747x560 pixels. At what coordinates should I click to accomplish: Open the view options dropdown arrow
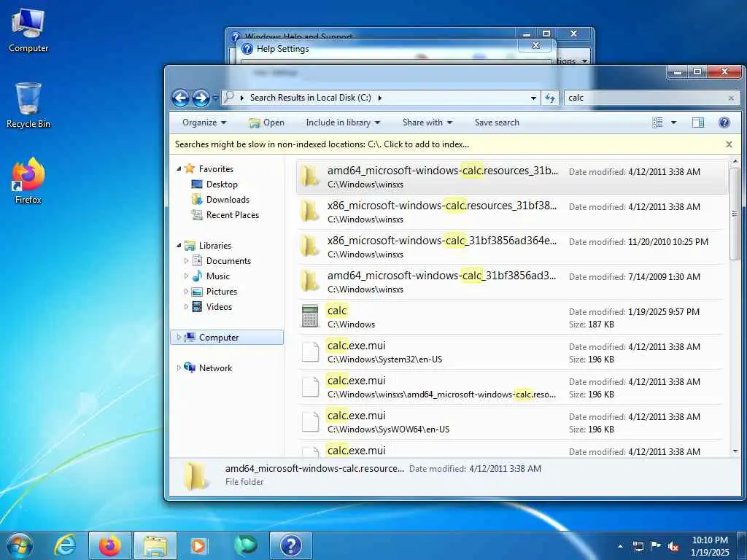(673, 122)
